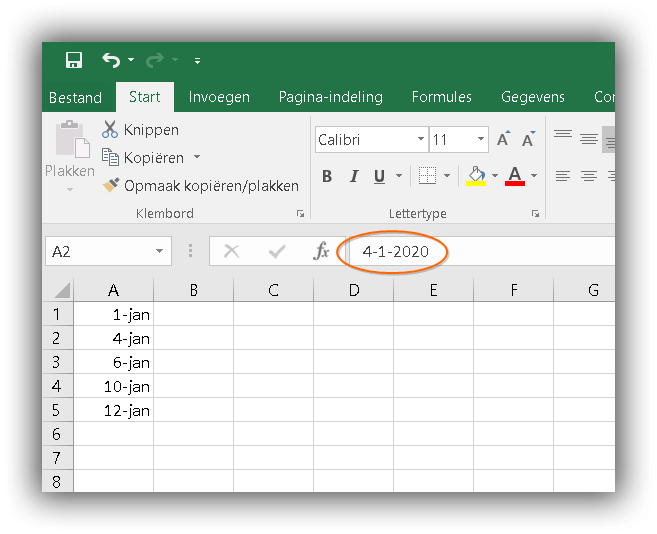Expand the borders dropdown arrow

pos(447,176)
